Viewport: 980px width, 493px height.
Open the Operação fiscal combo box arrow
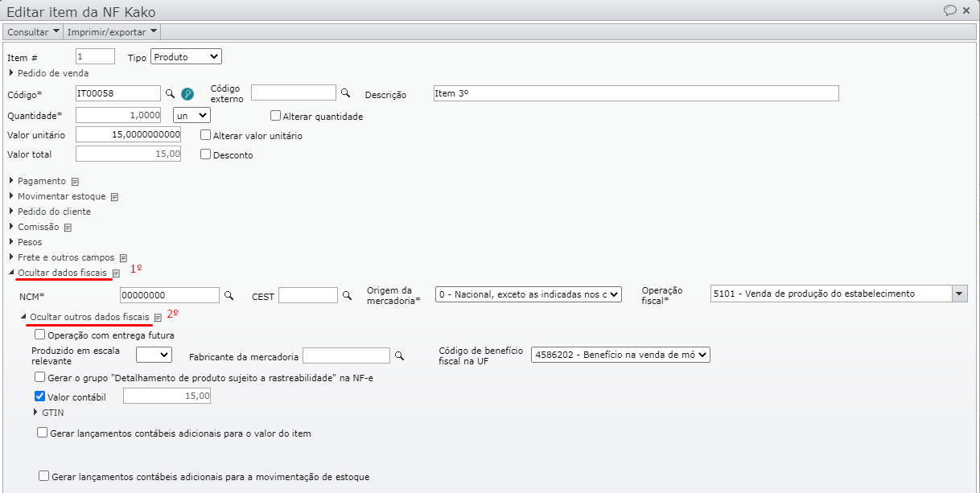958,294
